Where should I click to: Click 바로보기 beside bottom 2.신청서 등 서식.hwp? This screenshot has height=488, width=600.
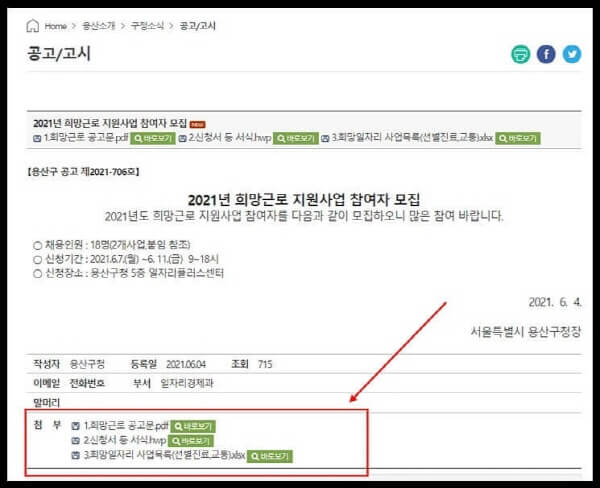point(191,441)
